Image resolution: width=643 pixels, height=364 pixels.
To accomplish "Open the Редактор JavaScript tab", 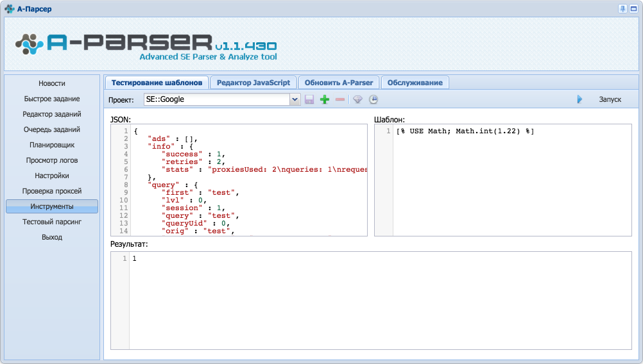I will coord(253,83).
